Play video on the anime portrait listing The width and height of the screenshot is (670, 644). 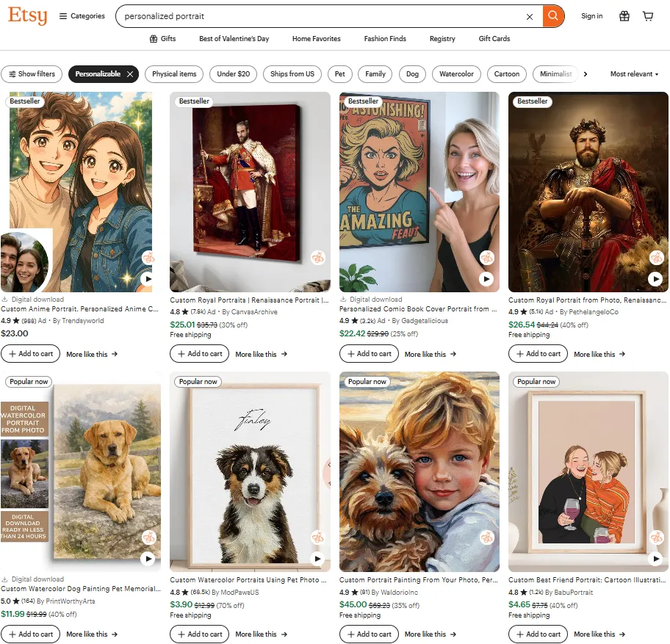pyautogui.click(x=148, y=279)
